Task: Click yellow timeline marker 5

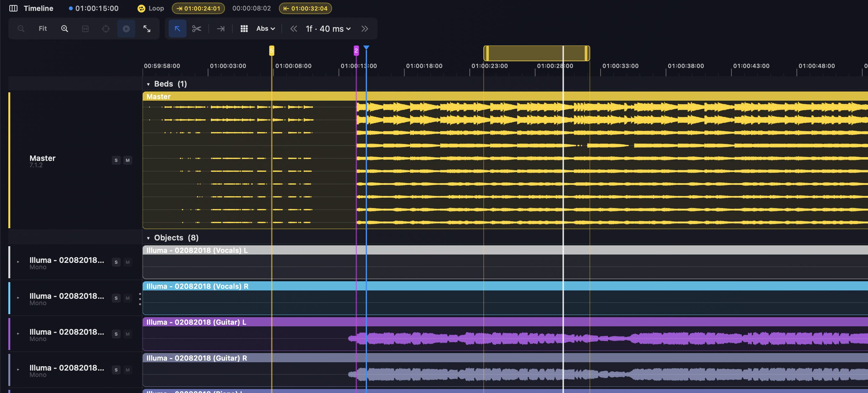Action: (x=271, y=51)
